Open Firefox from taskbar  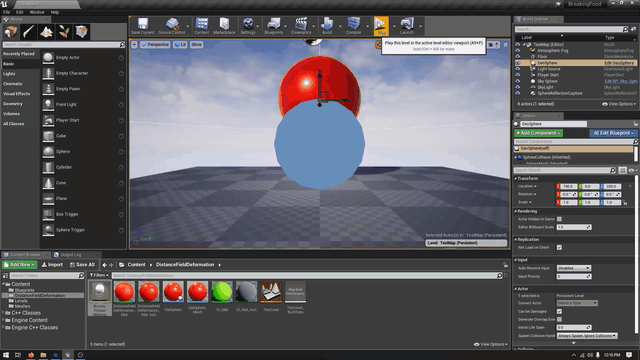coord(31,355)
